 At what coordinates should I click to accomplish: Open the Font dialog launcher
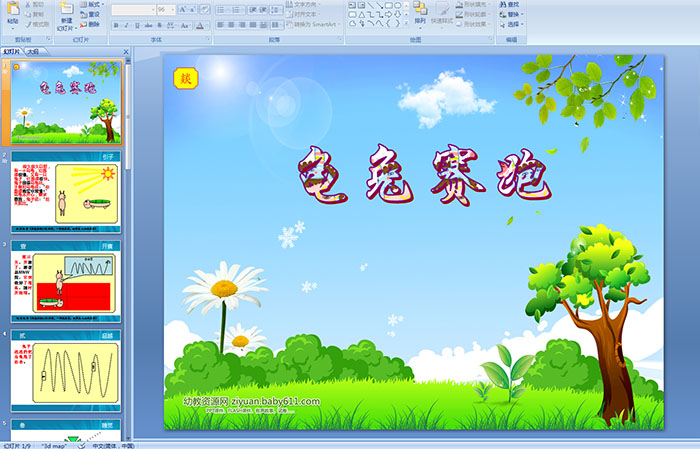point(208,39)
